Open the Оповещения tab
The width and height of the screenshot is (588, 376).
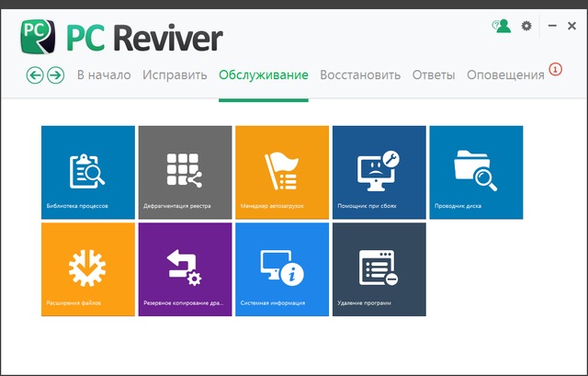pos(505,74)
